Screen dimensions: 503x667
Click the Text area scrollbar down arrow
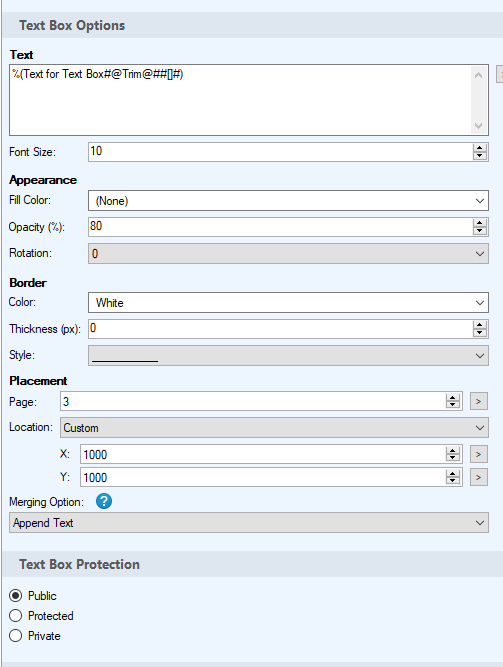point(478,126)
